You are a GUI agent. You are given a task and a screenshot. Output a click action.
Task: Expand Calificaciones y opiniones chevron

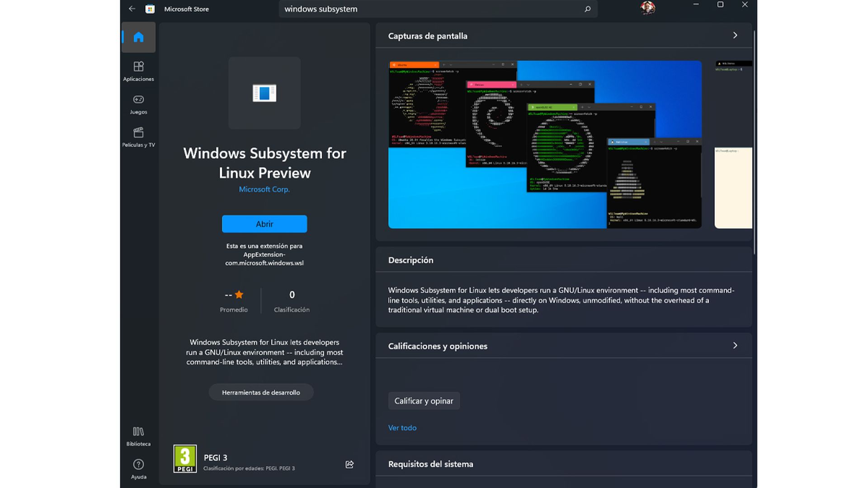point(735,346)
